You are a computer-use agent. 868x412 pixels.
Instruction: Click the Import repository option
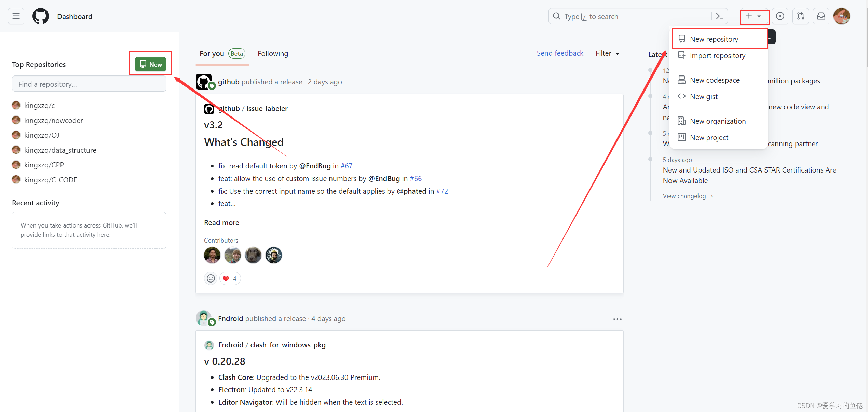(x=717, y=55)
